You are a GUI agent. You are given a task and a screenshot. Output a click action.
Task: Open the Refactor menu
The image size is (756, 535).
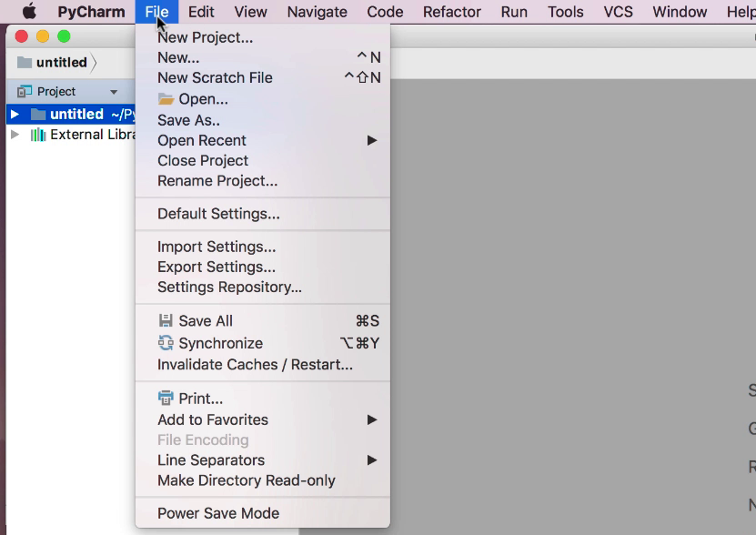click(452, 12)
